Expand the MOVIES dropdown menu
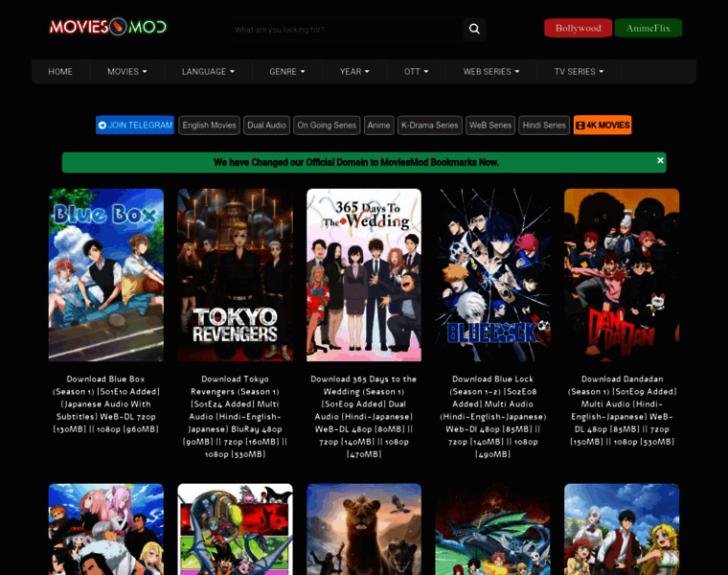 tap(127, 72)
